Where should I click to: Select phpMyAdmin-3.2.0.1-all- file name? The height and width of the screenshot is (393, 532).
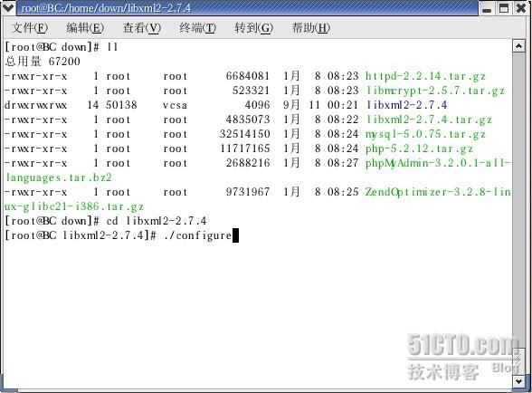pos(438,163)
